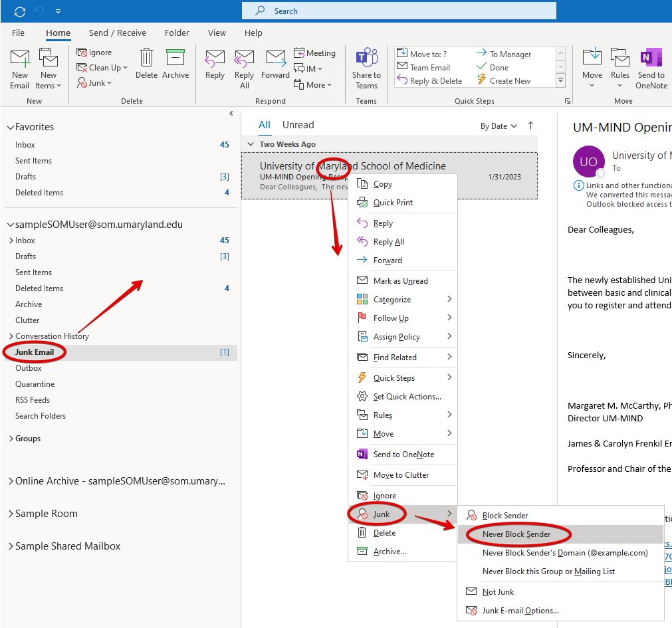Open the By Date sort dropdown
Screen dimensions: 672x628
click(499, 126)
